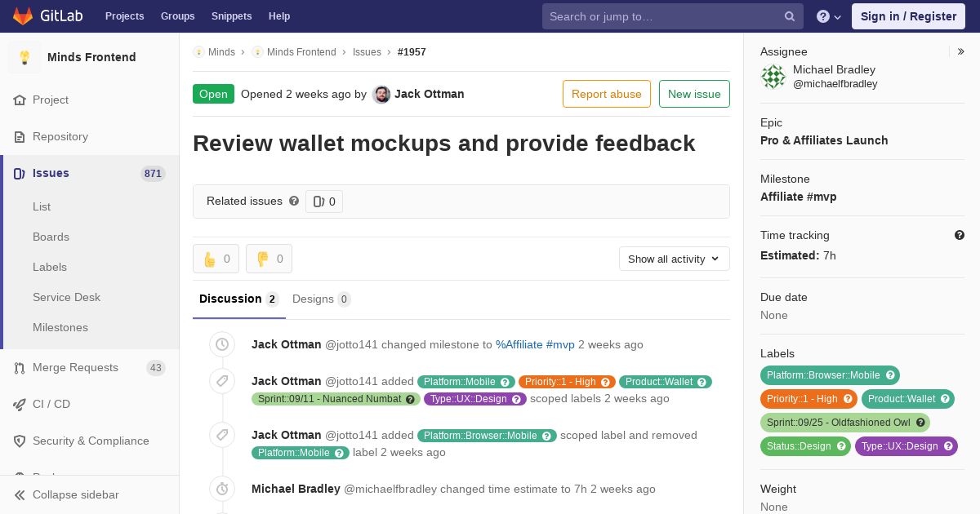Open the Boards submenu item
Image resolution: width=980 pixels, height=514 pixels.
(51, 237)
